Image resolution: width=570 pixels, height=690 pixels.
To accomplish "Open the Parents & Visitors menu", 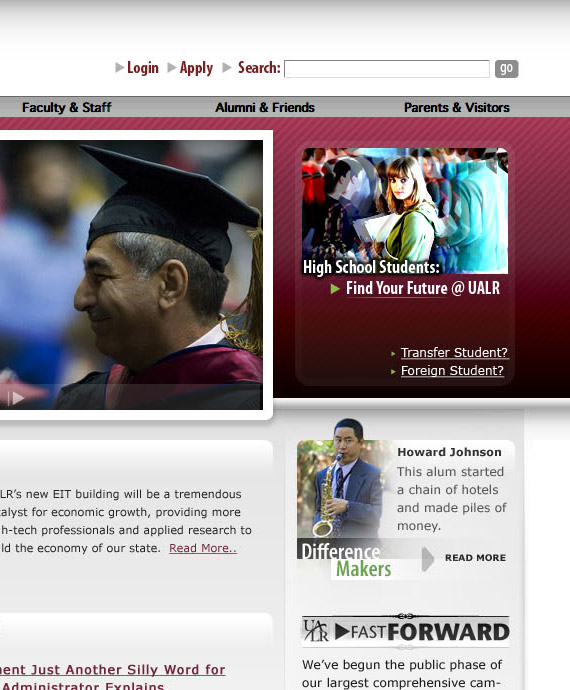I will (x=457, y=107).
